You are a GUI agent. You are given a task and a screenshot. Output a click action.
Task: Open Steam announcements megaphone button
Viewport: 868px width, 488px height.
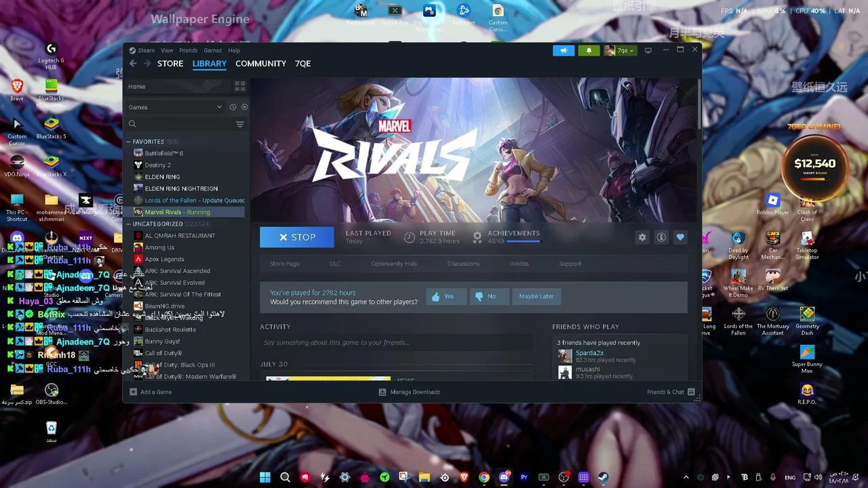pyautogui.click(x=564, y=50)
